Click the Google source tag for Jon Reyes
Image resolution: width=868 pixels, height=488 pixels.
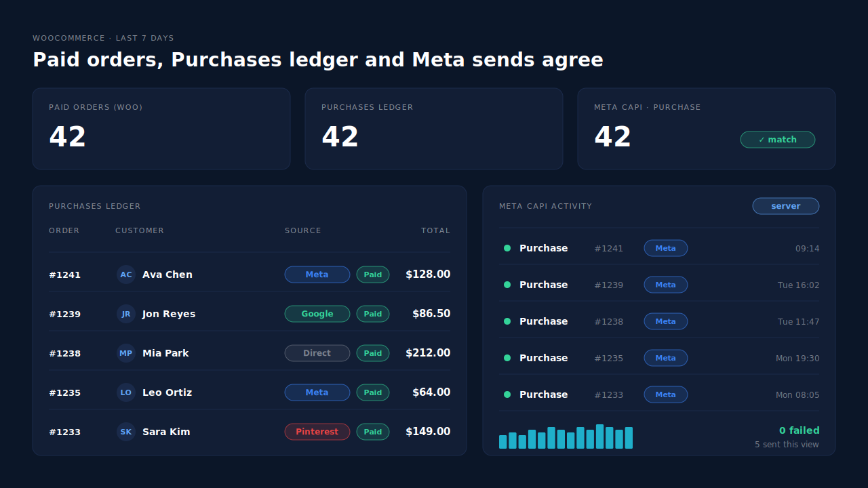(317, 314)
